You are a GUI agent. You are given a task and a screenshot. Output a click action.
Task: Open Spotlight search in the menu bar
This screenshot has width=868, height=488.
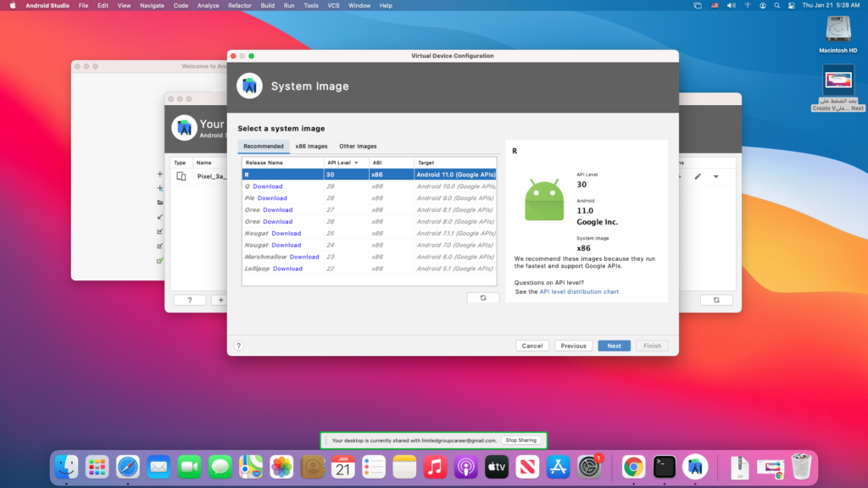pyautogui.click(x=777, y=6)
